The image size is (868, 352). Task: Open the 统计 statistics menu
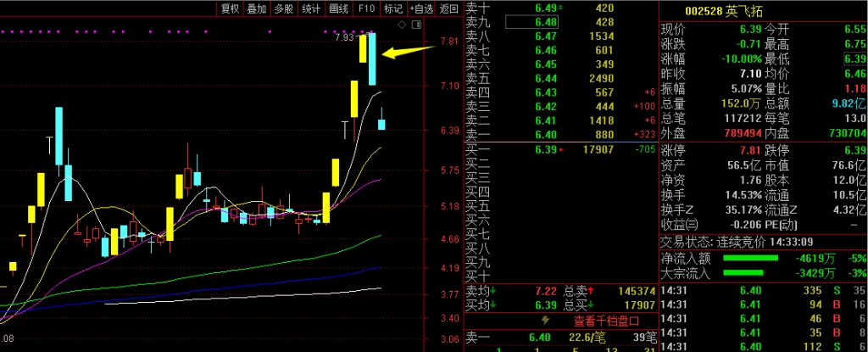click(x=311, y=8)
